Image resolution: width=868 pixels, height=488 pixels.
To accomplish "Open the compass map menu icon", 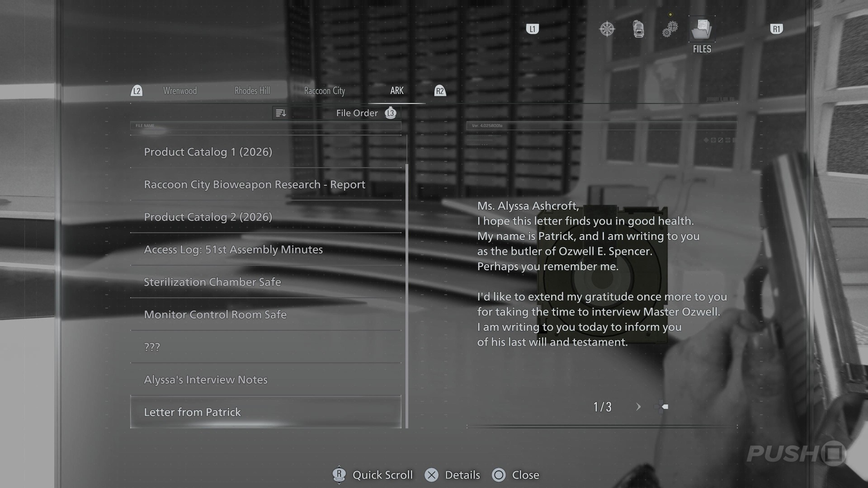I will (x=607, y=29).
